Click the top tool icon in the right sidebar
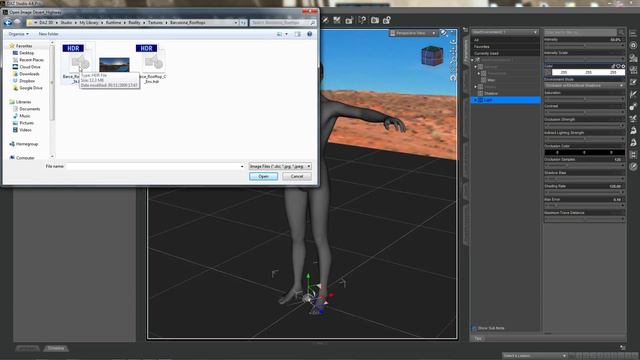Screen dimensions: 640x360 (633, 33)
